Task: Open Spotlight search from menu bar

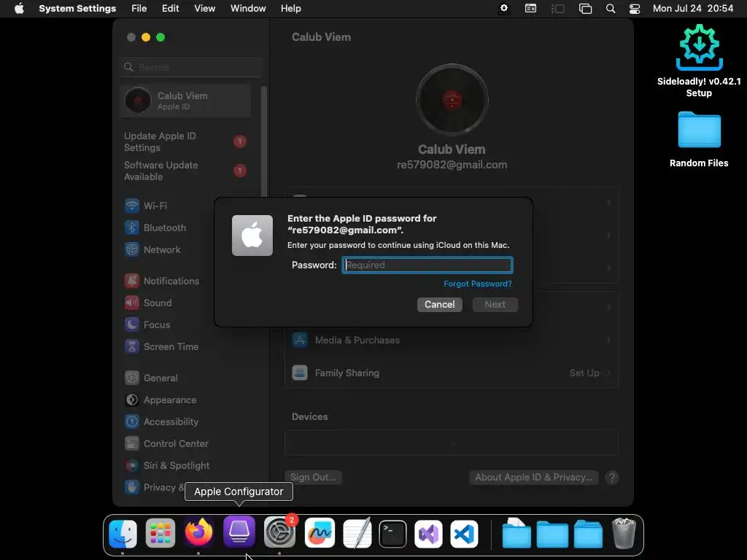Action: tap(611, 8)
